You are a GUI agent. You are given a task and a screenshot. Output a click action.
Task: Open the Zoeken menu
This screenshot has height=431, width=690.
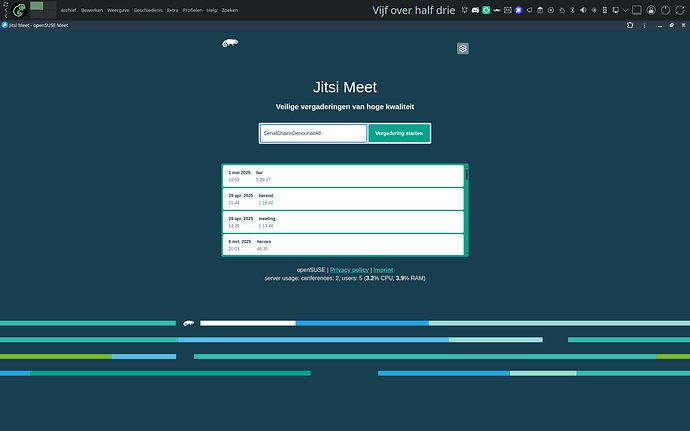coord(230,10)
